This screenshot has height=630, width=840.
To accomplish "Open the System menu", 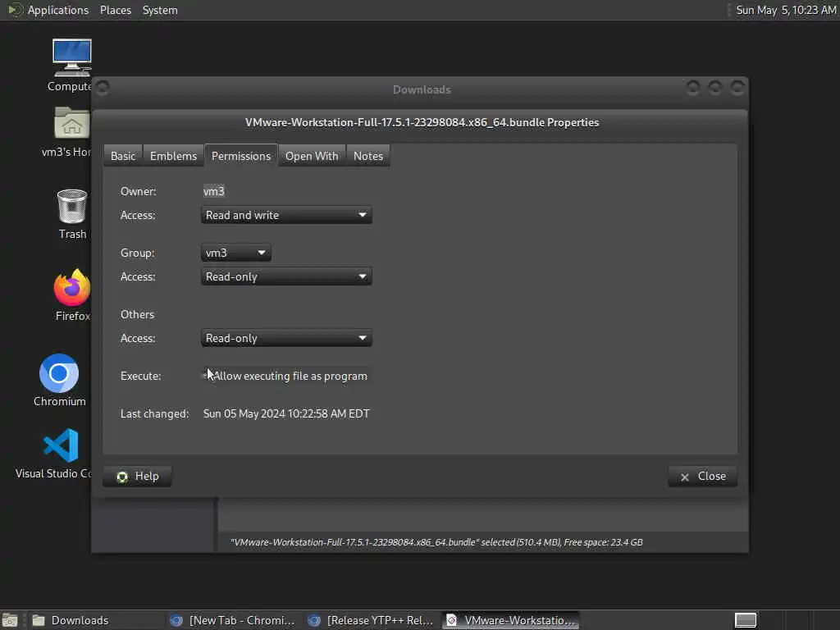I will pos(160,10).
